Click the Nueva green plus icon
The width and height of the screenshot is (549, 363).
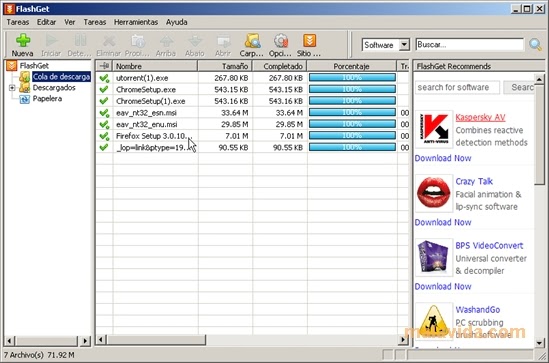click(23, 41)
